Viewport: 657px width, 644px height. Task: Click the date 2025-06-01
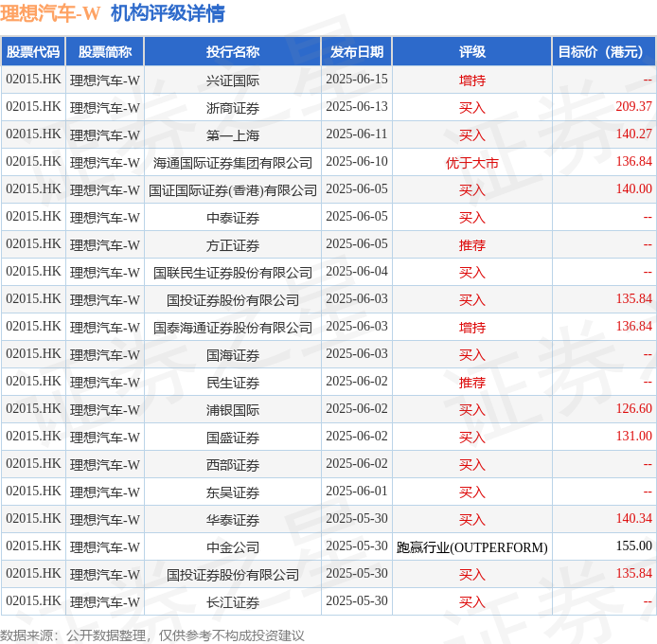pyautogui.click(x=357, y=491)
